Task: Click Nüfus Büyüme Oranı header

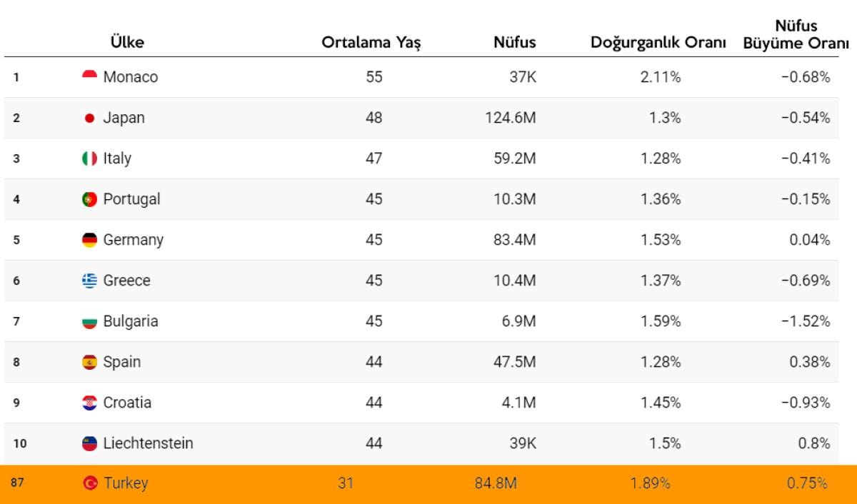Action: pos(796,34)
